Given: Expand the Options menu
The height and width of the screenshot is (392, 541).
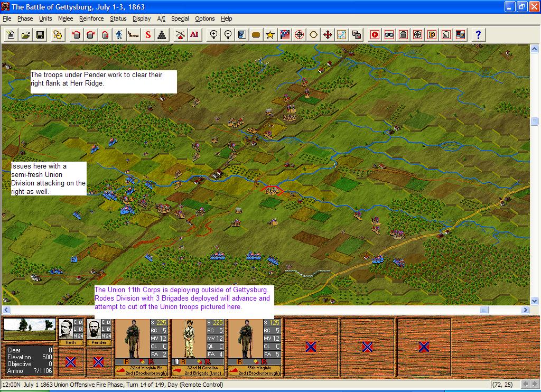Looking at the screenshot, I should point(205,18).
